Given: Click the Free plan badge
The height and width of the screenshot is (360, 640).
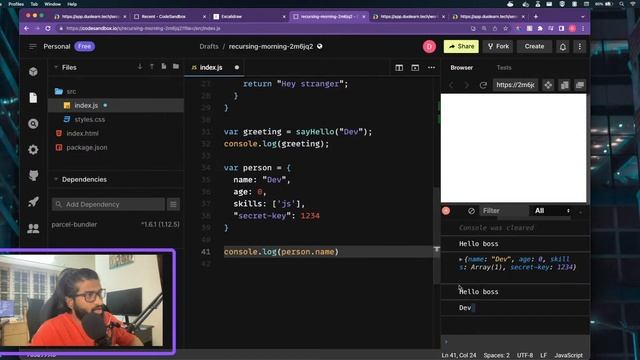Looking at the screenshot, I should click(x=84, y=47).
